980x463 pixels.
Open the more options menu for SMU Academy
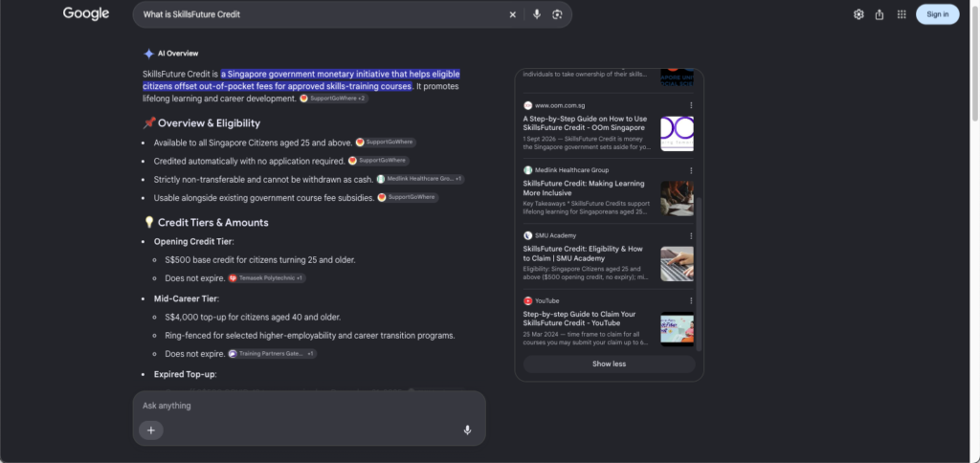click(691, 236)
